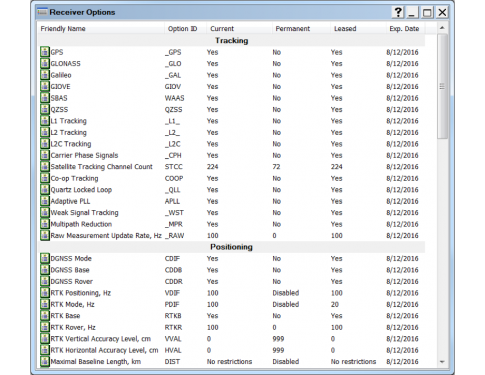Viewport: 485px width, 375px height.
Task: Click icon beside RTK Vertical Accuracy Level
Action: 45,339
